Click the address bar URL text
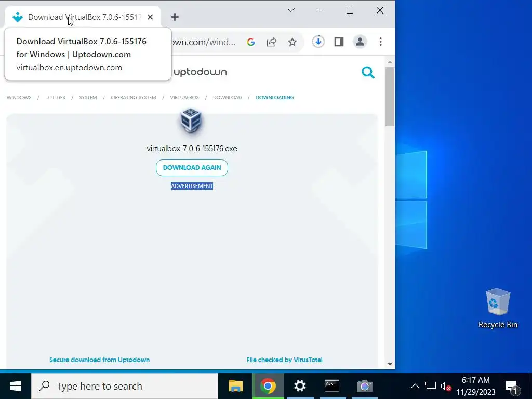The height and width of the screenshot is (399, 532). (204, 42)
